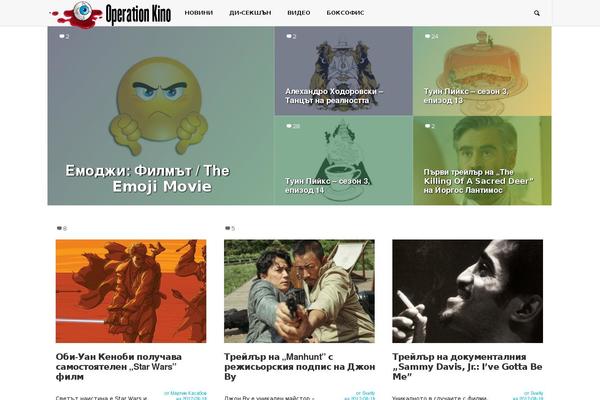Open Оби-Уан Кеноби получава самостоятелен Star Wars филм
The height and width of the screenshot is (400, 600).
(x=119, y=367)
